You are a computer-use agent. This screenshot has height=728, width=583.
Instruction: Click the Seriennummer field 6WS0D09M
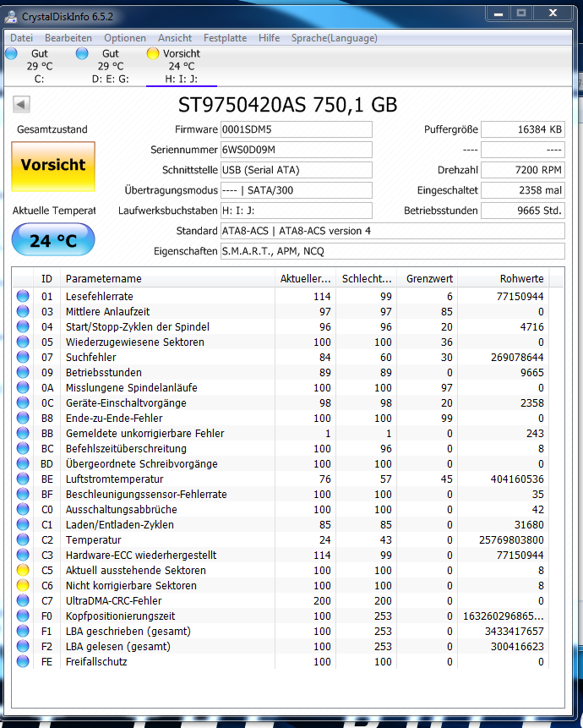(x=296, y=150)
